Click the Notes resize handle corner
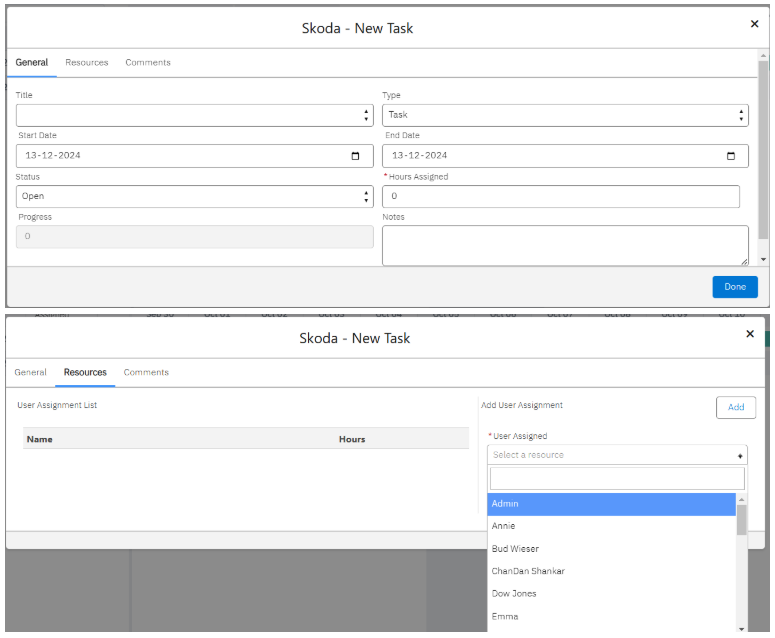This screenshot has height=638, width=775. [x=744, y=262]
